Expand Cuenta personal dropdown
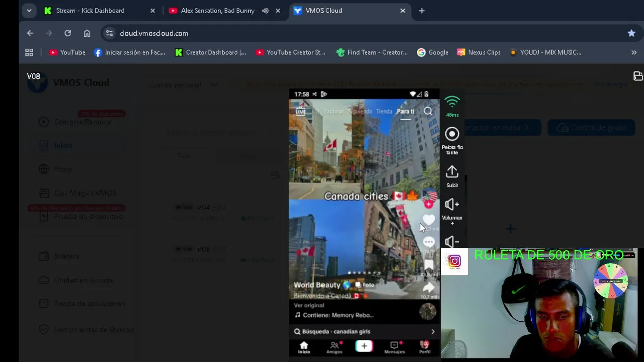 184,85
